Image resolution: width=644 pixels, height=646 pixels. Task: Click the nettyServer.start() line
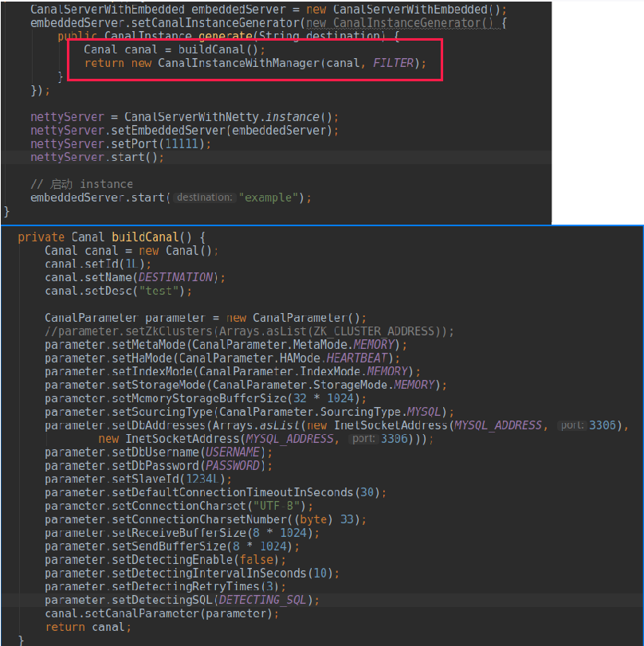97,158
